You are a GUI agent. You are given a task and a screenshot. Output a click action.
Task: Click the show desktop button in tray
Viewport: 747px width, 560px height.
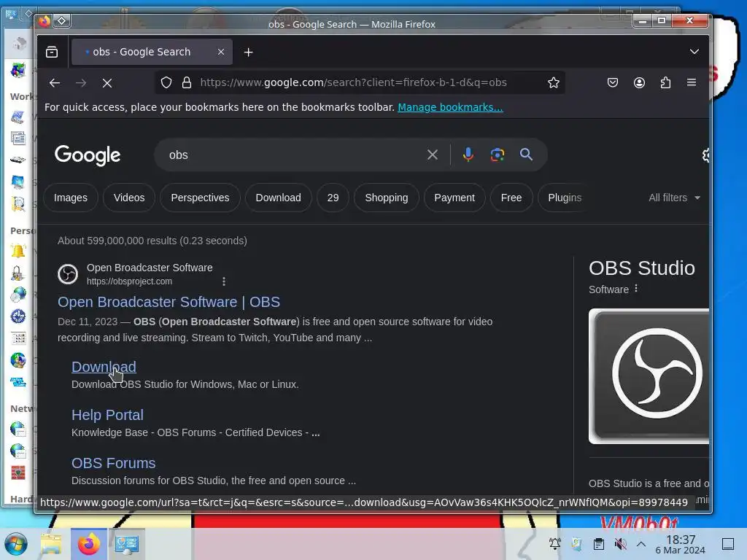[x=728, y=544]
